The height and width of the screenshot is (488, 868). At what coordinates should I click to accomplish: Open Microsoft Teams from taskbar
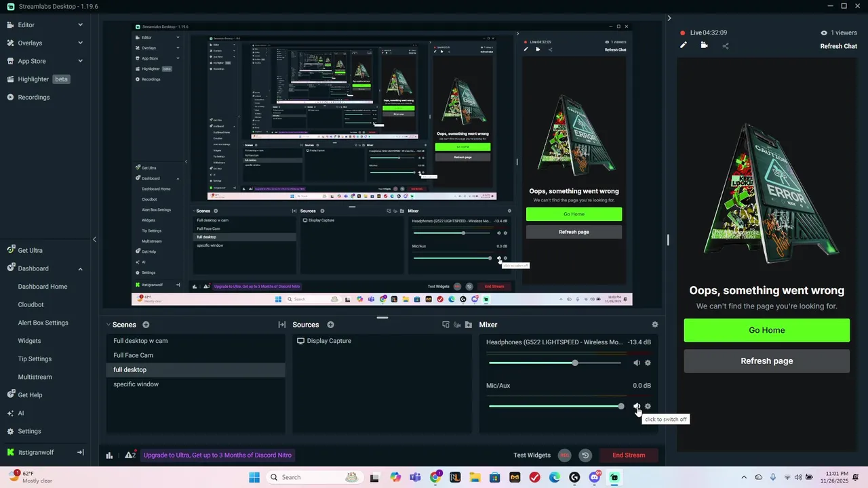point(415,477)
